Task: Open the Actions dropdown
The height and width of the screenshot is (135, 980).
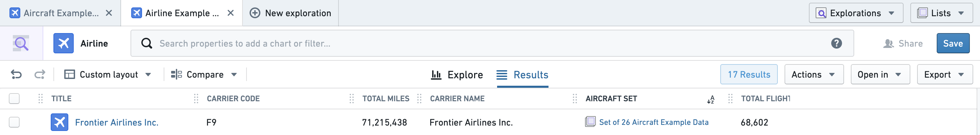Action: coord(814,74)
